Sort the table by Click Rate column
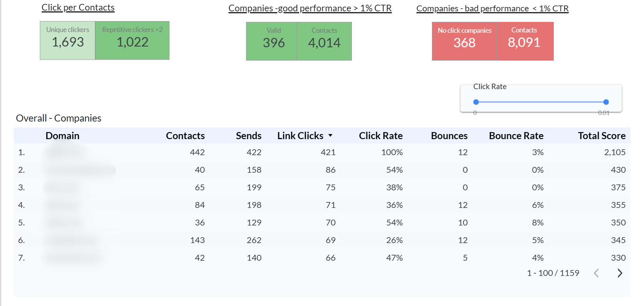The image size is (644, 306). 381,136
